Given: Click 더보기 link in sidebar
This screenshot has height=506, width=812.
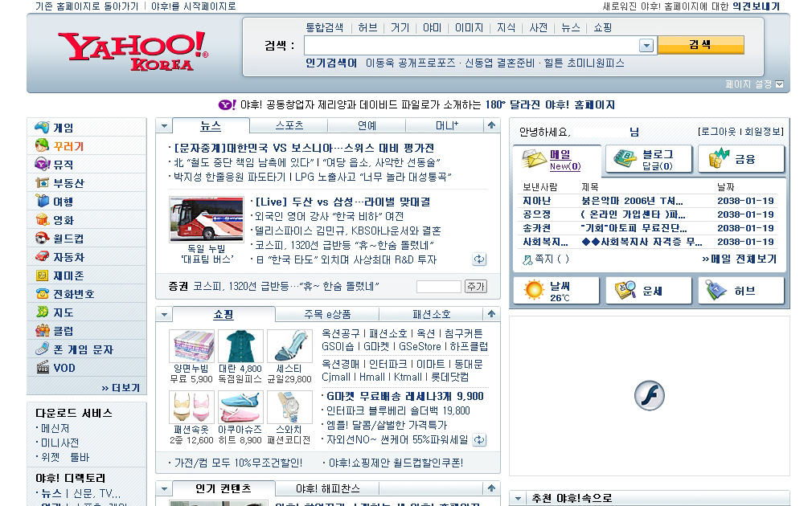Looking at the screenshot, I should pos(121,387).
